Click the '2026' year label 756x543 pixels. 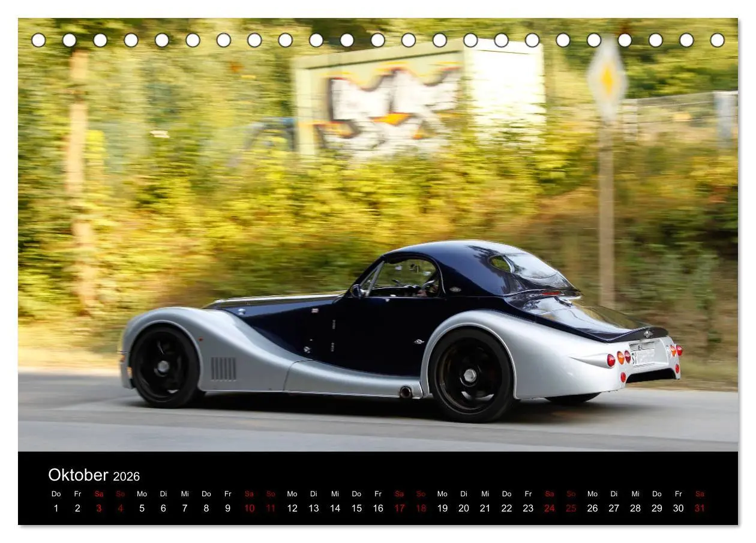point(126,476)
